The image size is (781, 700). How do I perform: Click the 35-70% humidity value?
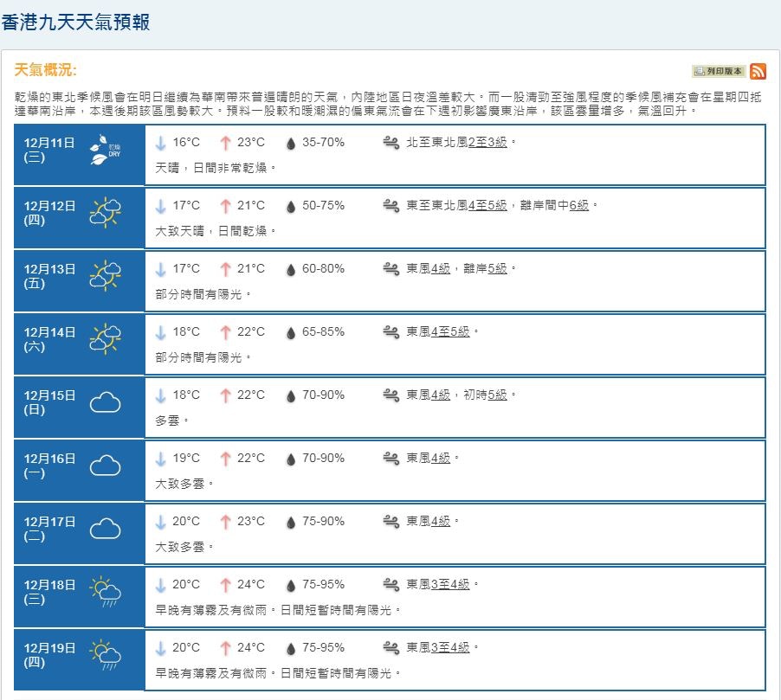click(323, 143)
